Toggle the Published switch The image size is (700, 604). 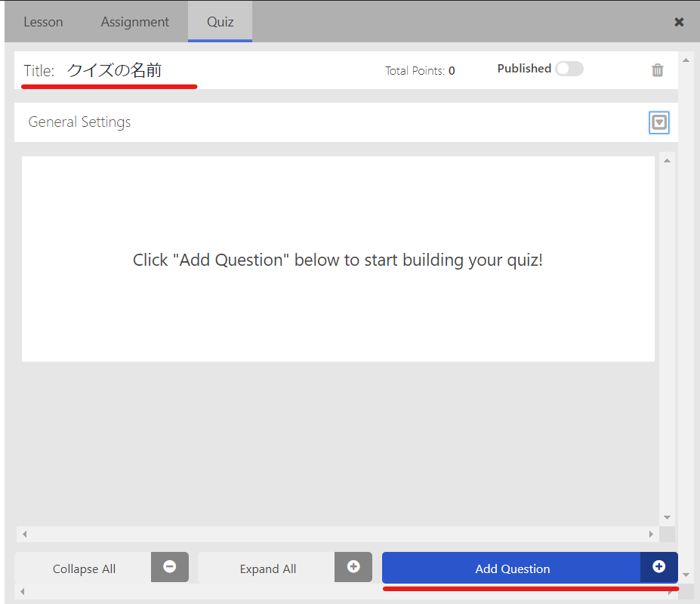point(569,69)
